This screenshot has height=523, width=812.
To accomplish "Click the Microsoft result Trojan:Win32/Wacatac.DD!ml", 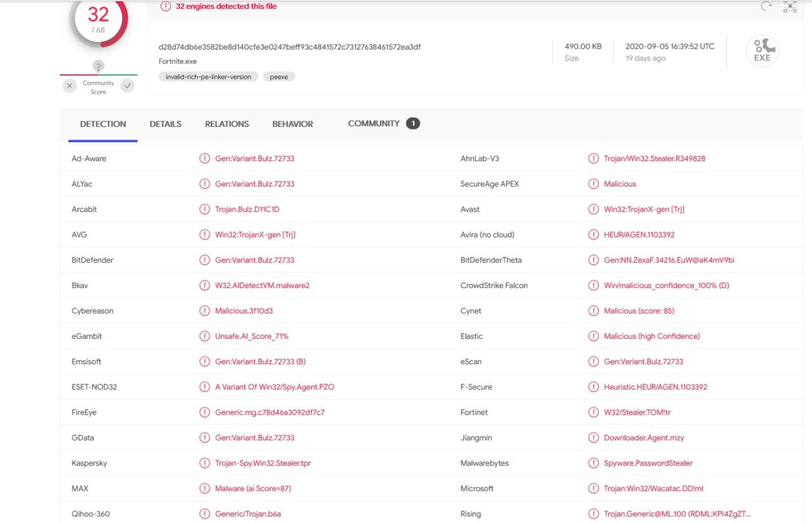I will pos(653,489).
